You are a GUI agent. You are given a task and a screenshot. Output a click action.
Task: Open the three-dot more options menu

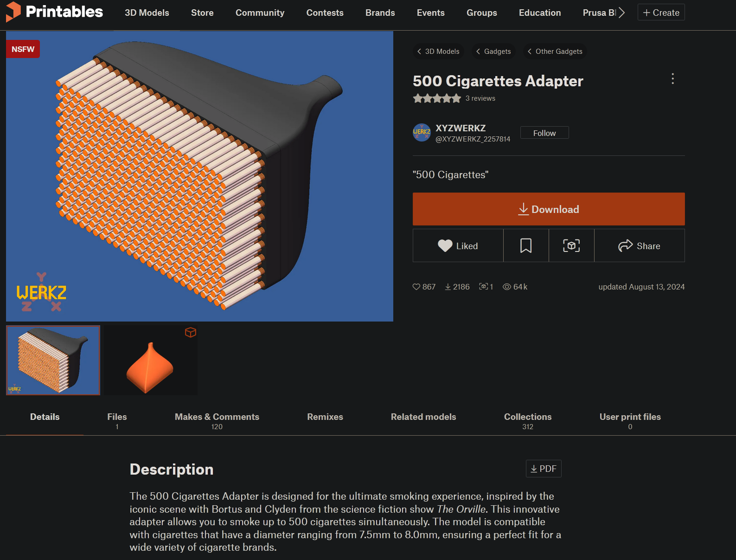672,79
